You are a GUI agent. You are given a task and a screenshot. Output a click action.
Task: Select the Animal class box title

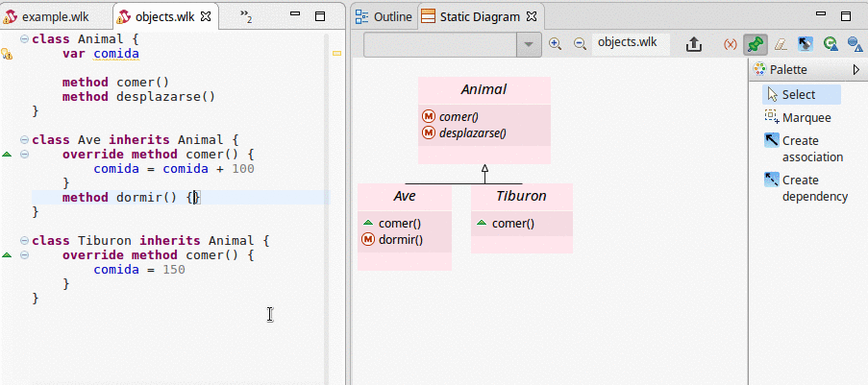[484, 89]
